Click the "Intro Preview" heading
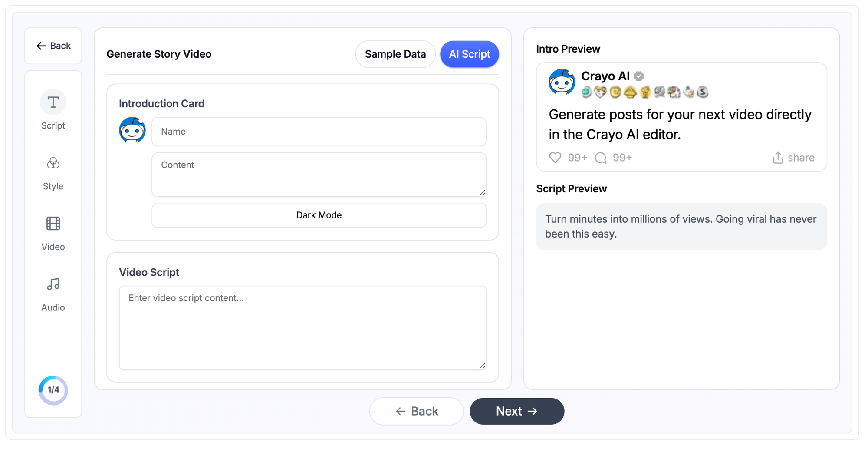The width and height of the screenshot is (868, 452). pos(568,49)
